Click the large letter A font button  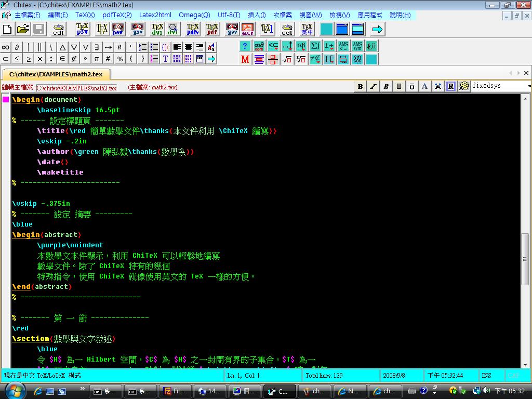click(425, 87)
